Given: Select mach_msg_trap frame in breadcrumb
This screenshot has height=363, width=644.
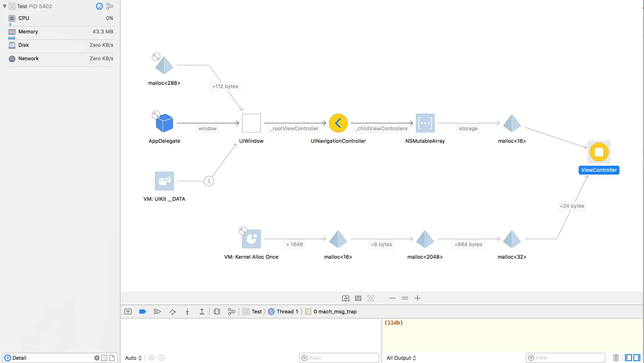Looking at the screenshot, I should (335, 312).
